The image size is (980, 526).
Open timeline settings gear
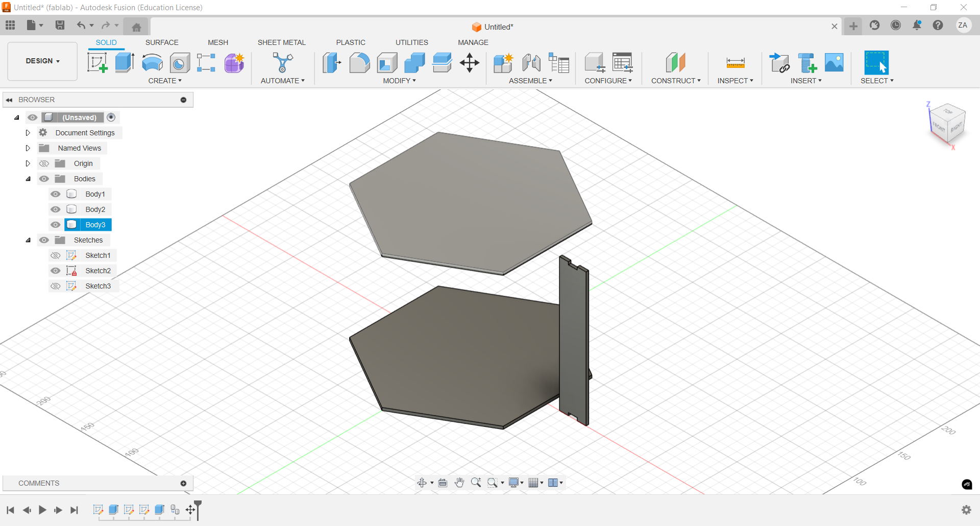click(966, 510)
